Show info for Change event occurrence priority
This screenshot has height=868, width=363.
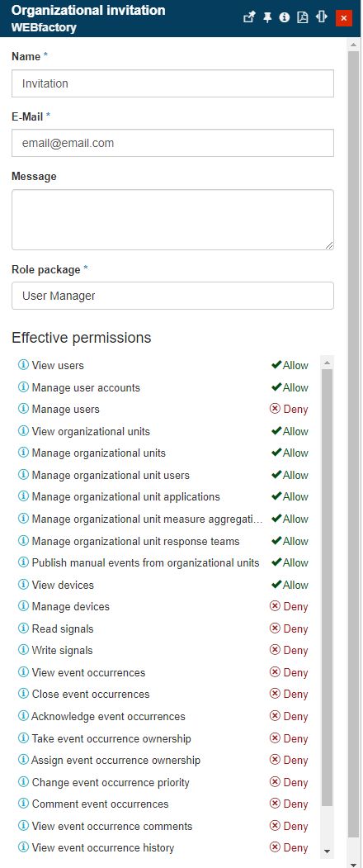[x=23, y=781]
